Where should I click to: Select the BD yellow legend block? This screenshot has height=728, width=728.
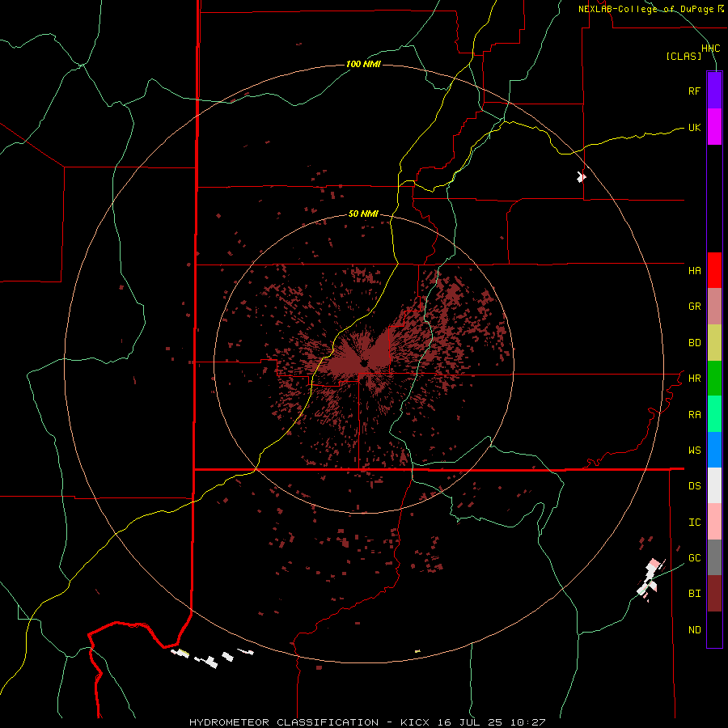click(714, 343)
